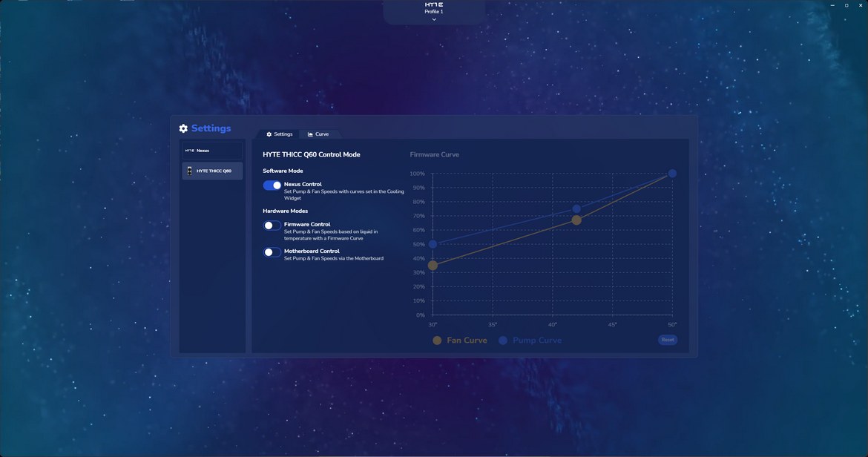Image resolution: width=868 pixels, height=457 pixels.
Task: Click the HYTE logo at the top
Action: 434,4
